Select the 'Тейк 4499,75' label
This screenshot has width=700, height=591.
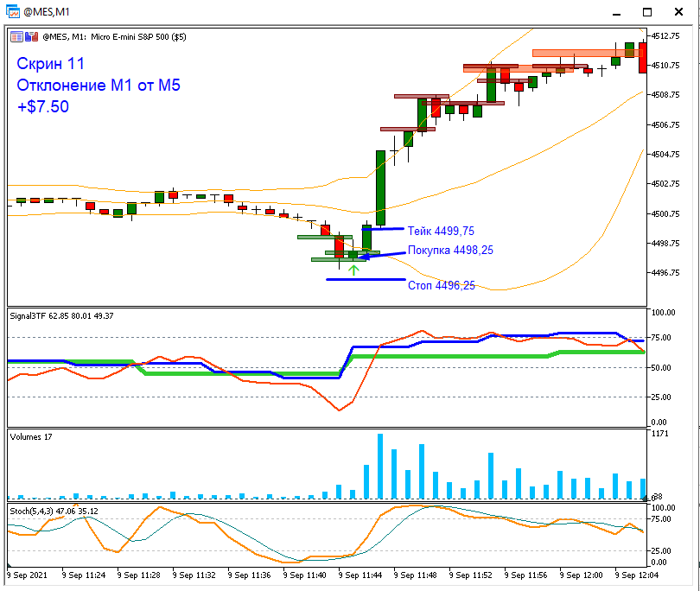[x=441, y=231]
